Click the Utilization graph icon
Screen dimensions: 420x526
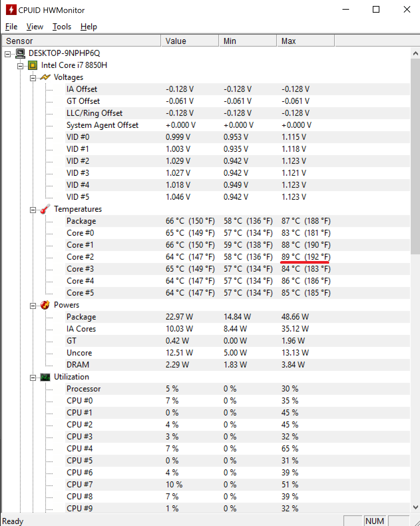point(45,377)
